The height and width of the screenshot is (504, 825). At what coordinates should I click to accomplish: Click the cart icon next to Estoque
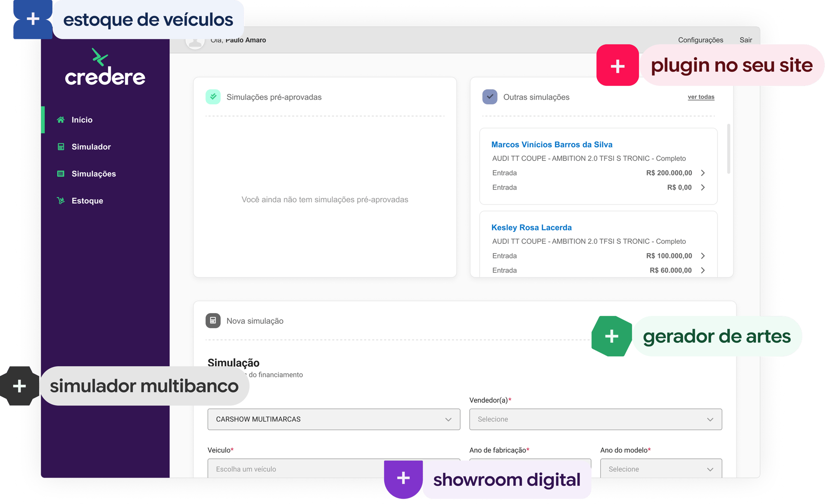tap(61, 201)
